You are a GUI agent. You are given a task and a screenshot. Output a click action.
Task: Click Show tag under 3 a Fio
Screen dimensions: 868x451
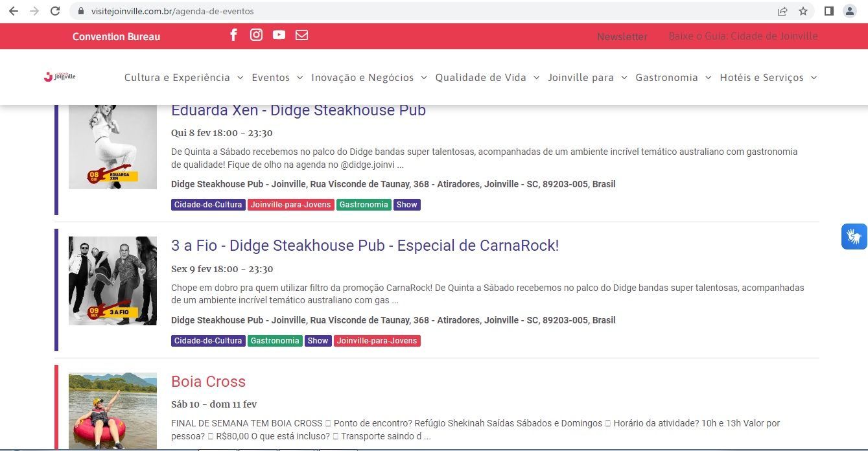coord(318,341)
